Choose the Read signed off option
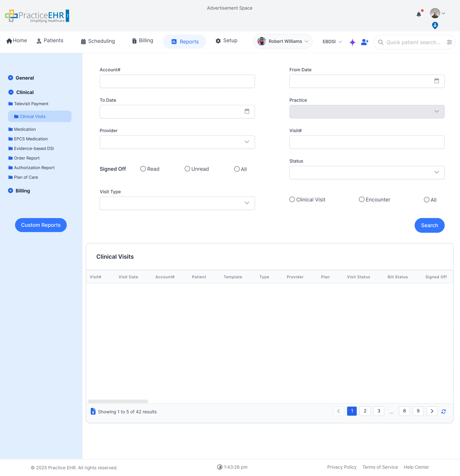Screen dimensions: 460x476 tap(143, 169)
